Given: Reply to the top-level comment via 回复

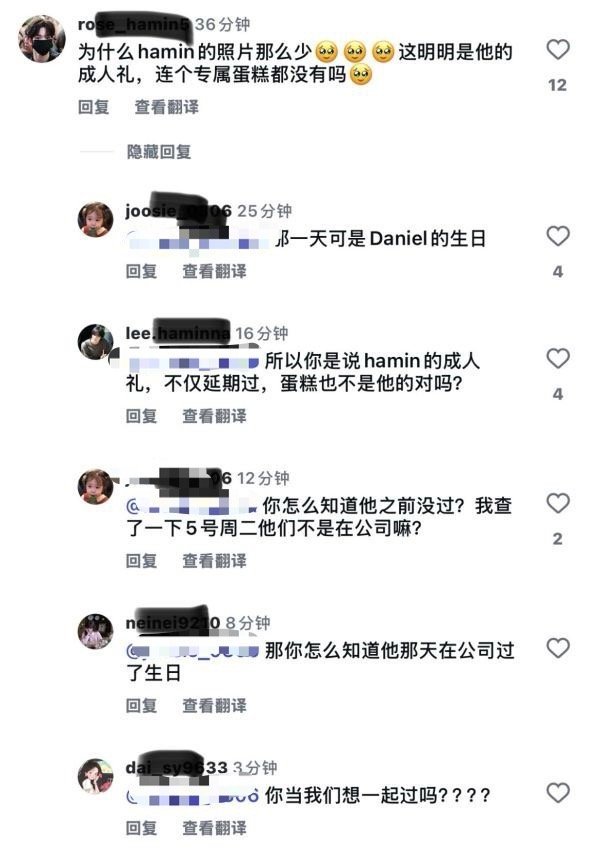Looking at the screenshot, I should click(x=93, y=106).
